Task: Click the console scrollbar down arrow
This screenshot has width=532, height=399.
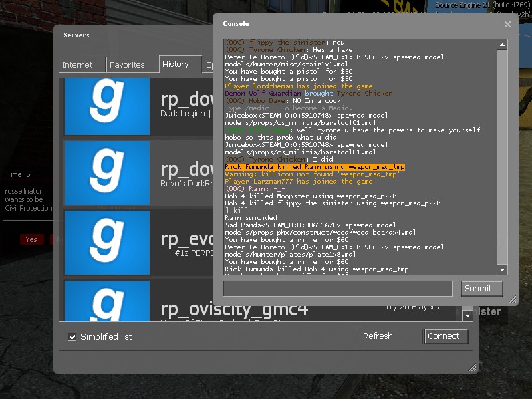Action: [x=502, y=270]
